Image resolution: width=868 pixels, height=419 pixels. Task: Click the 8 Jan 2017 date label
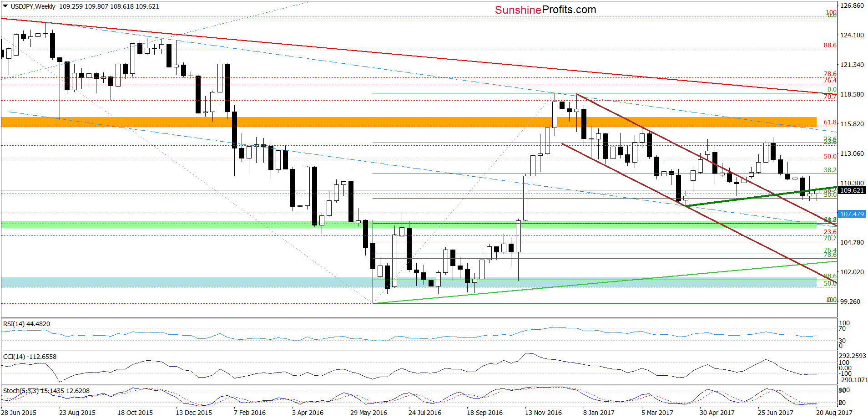point(599,413)
